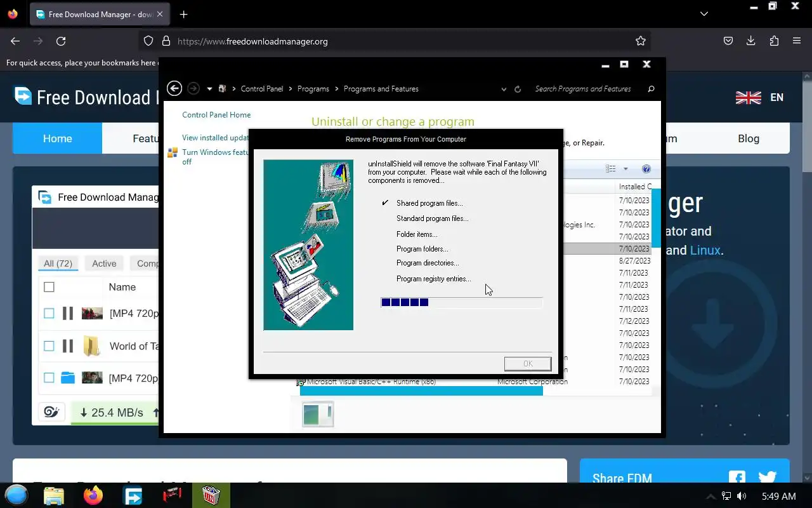The image size is (812, 508).
Task: Click the padlock site info icon
Action: (x=166, y=41)
